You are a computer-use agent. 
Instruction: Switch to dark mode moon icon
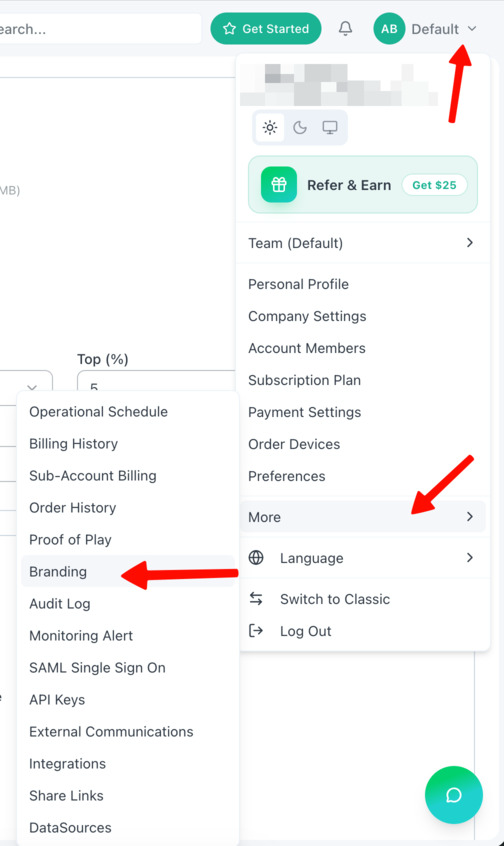[x=300, y=127]
